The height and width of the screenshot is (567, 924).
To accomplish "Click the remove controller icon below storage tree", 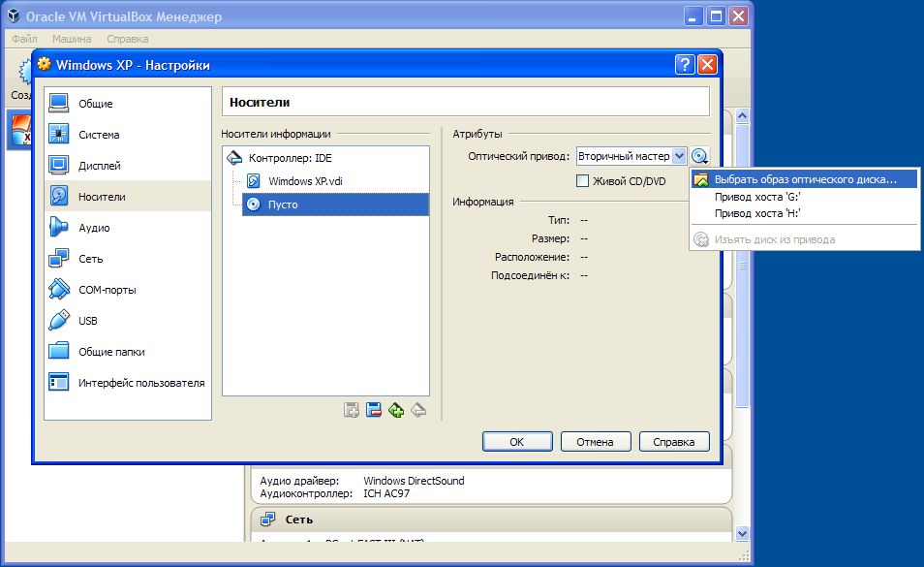I will click(374, 410).
